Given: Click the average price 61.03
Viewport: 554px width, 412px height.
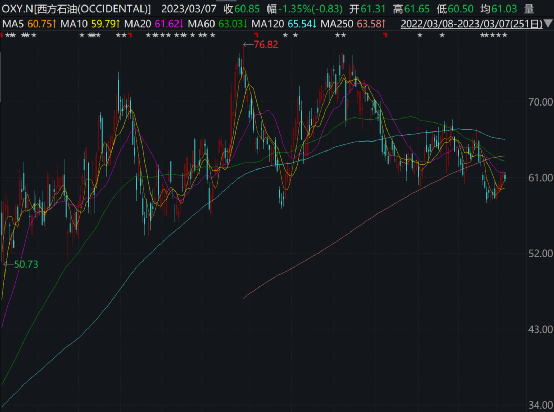Looking at the screenshot, I should point(504,9).
